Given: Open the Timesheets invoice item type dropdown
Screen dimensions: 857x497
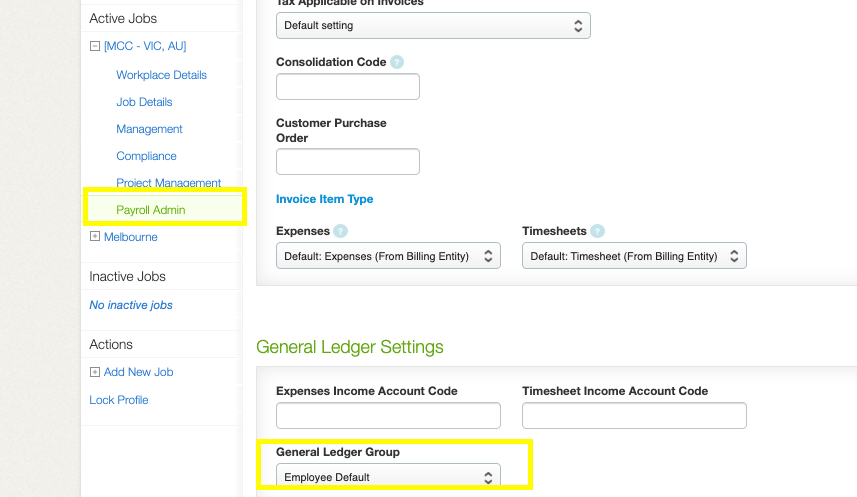Looking at the screenshot, I should tap(634, 256).
